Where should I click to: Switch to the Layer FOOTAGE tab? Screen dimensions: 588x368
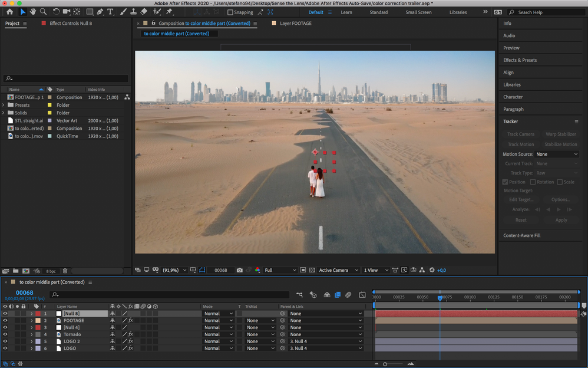coord(295,24)
